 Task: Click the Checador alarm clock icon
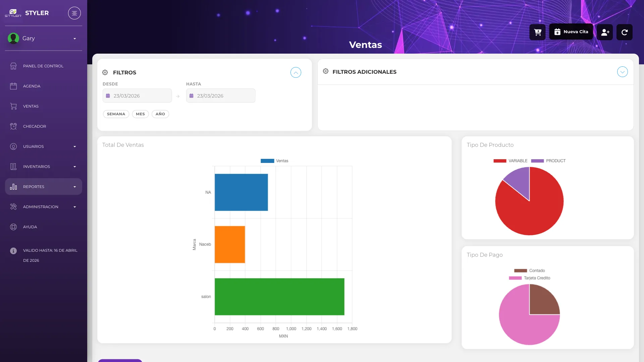pos(13,126)
